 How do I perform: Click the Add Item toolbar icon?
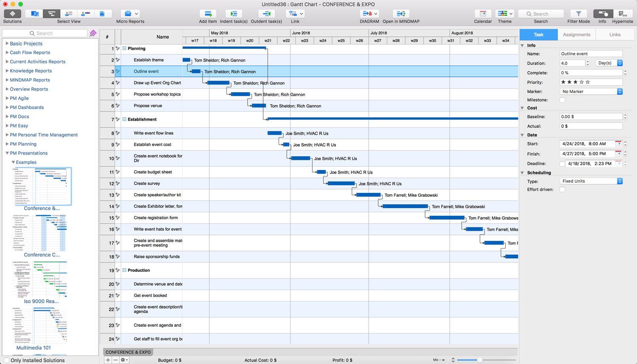(x=208, y=14)
